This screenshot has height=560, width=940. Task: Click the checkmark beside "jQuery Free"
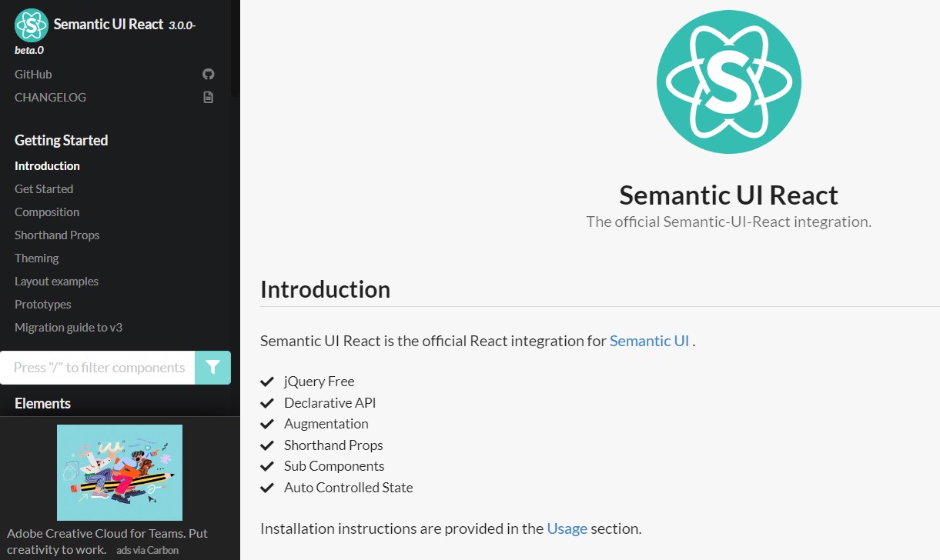tap(267, 381)
